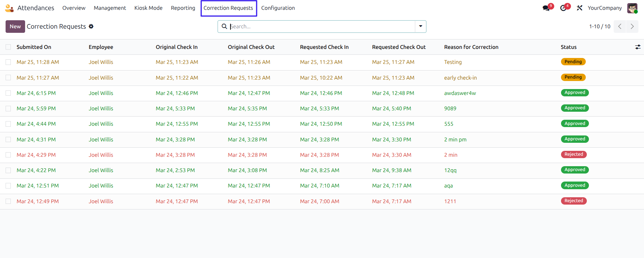Select row submitted Mar 25, 11:28 AM
644x258 pixels.
[x=8, y=62]
